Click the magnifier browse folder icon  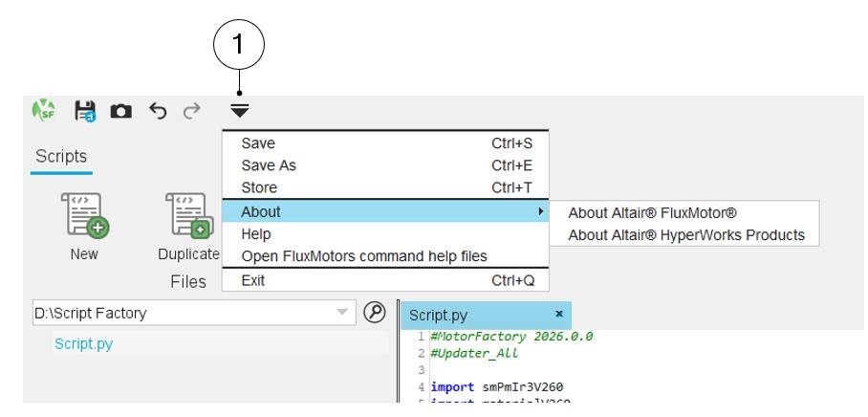tap(375, 312)
